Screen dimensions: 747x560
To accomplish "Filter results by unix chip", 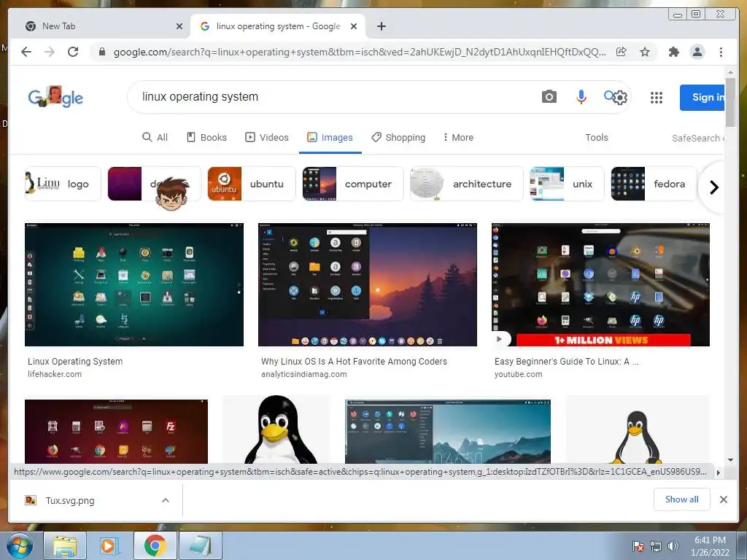I will (x=567, y=184).
